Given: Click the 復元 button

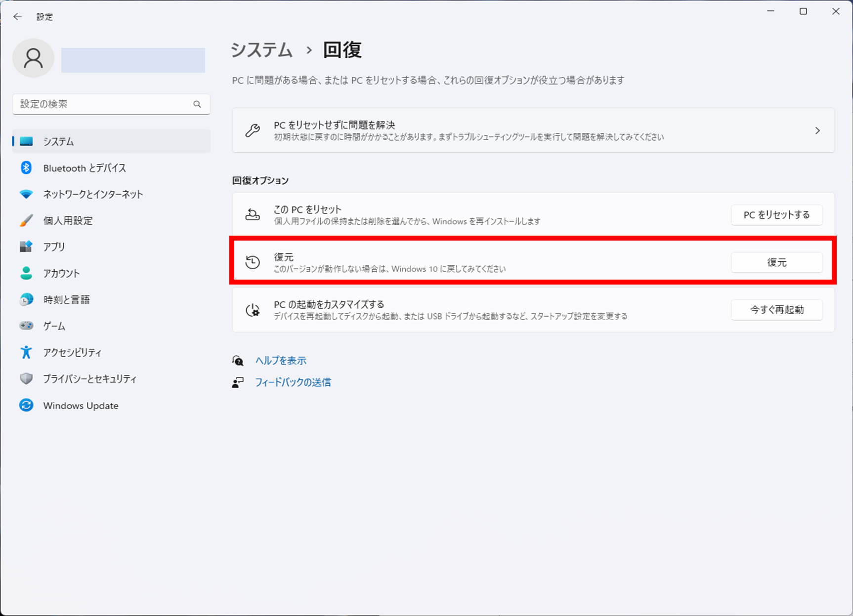Looking at the screenshot, I should 777,262.
